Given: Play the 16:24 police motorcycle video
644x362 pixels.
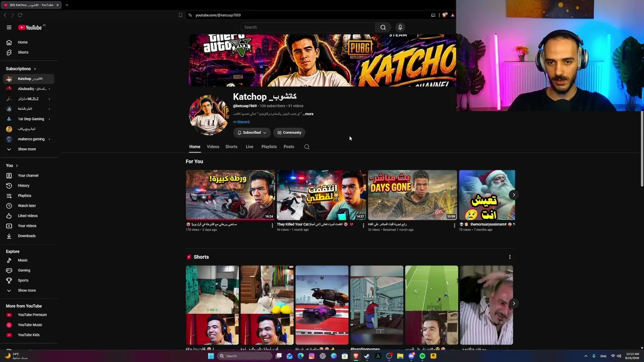Looking at the screenshot, I should [230, 195].
